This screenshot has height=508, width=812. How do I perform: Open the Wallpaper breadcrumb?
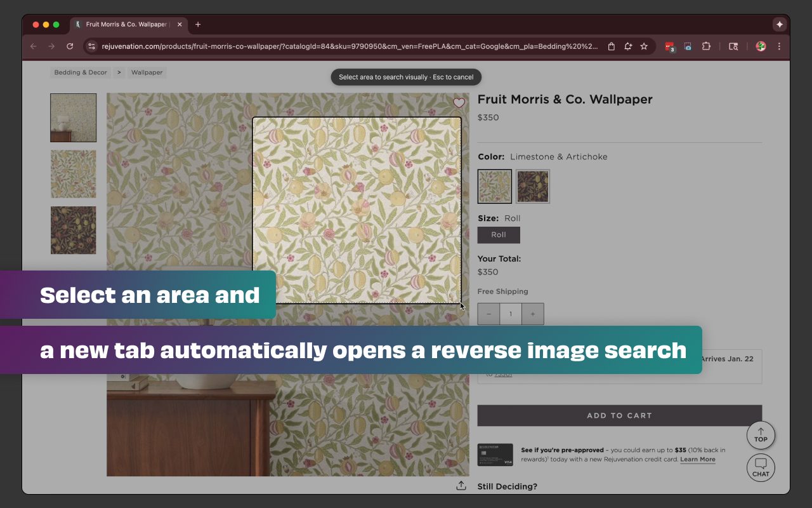147,72
